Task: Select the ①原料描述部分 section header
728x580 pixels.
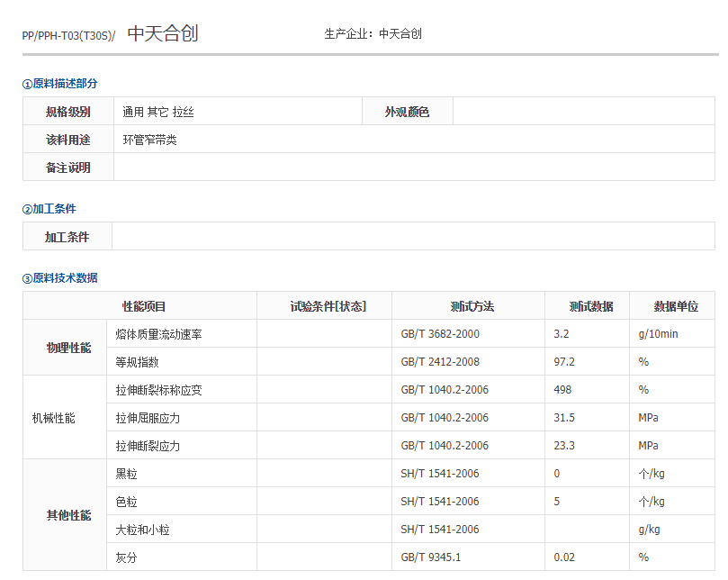Action: click(x=58, y=83)
